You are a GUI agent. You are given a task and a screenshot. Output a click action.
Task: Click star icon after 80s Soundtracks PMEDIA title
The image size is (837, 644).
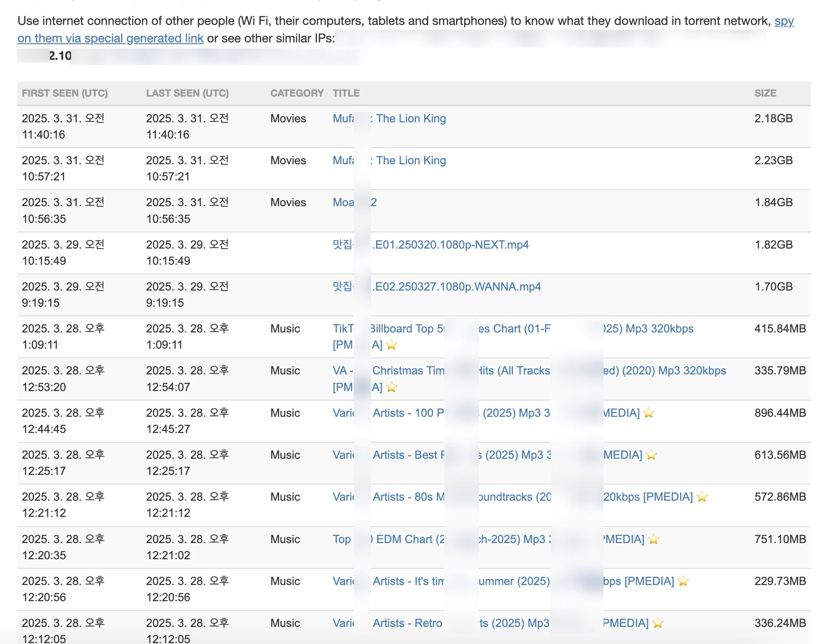coord(702,497)
